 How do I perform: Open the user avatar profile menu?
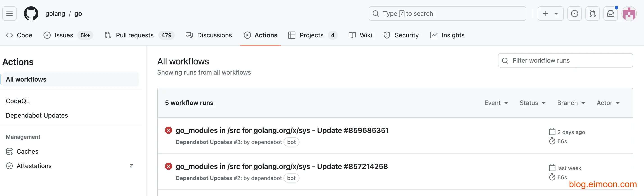629,14
